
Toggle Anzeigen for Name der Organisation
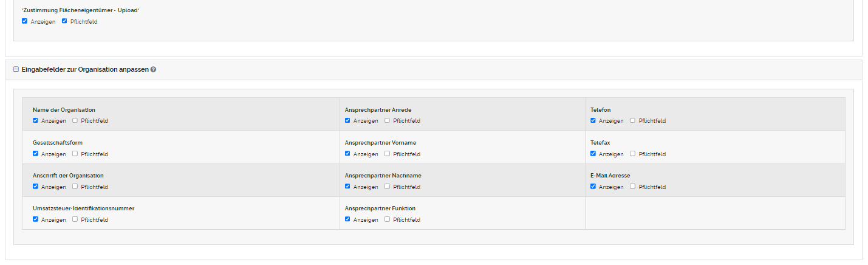click(36, 120)
